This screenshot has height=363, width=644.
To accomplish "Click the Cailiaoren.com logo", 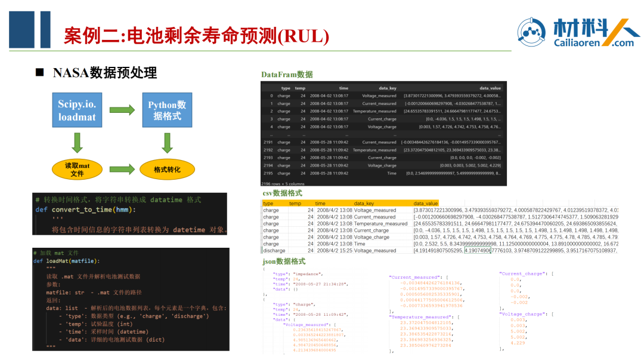I will pos(578,32).
